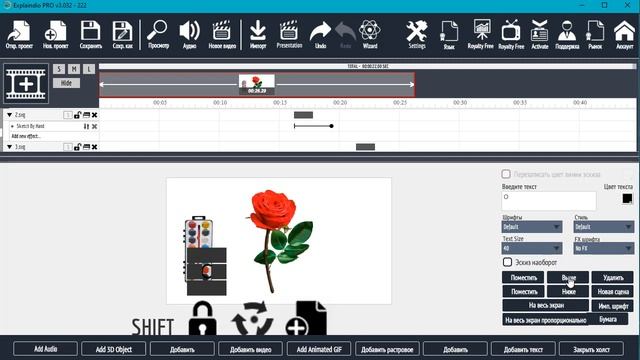This screenshot has width=640, height=360.
Task: Launch the Wizard atom icon
Action: point(370,34)
